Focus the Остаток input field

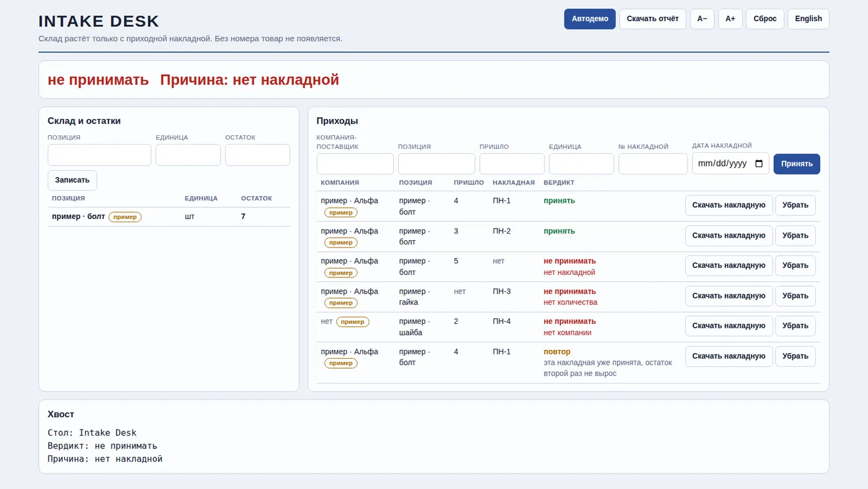tap(257, 155)
